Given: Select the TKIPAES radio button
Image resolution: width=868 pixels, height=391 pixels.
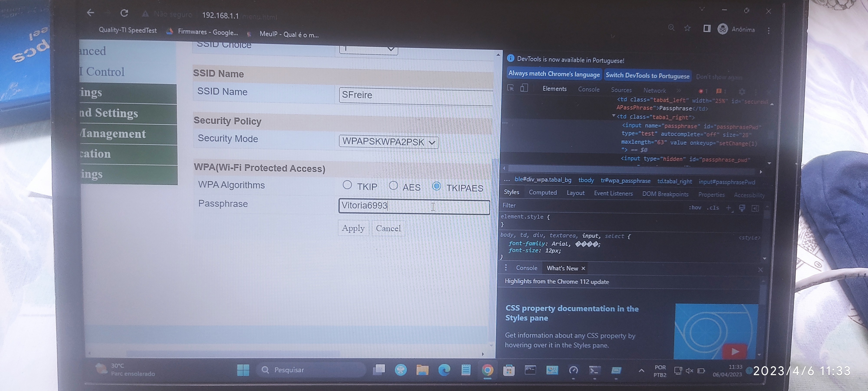Looking at the screenshot, I should coord(436,186).
